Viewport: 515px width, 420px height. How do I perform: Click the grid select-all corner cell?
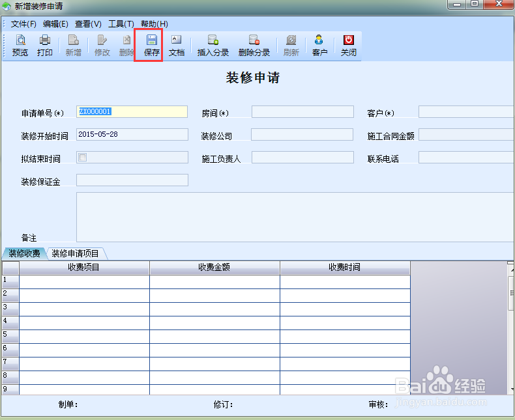[10, 268]
